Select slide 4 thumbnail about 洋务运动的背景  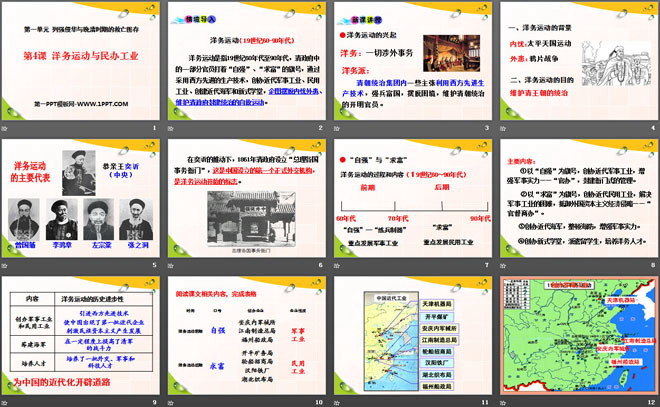pos(579,61)
